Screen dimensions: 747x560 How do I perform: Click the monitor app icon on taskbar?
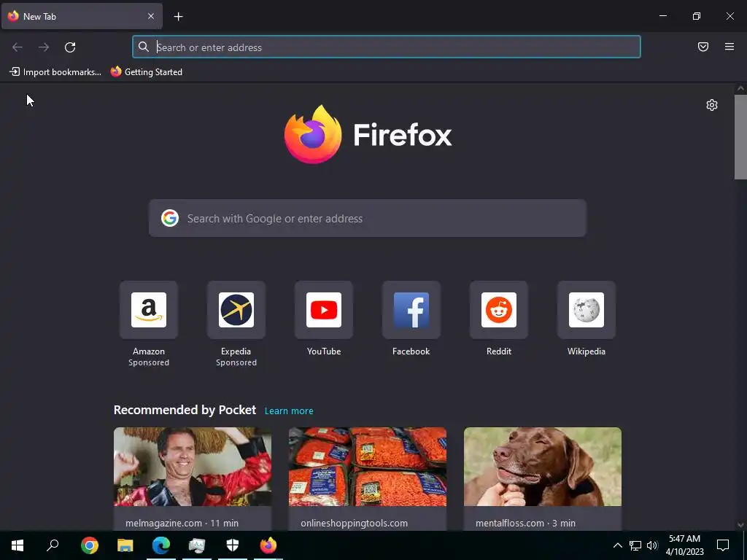197,545
